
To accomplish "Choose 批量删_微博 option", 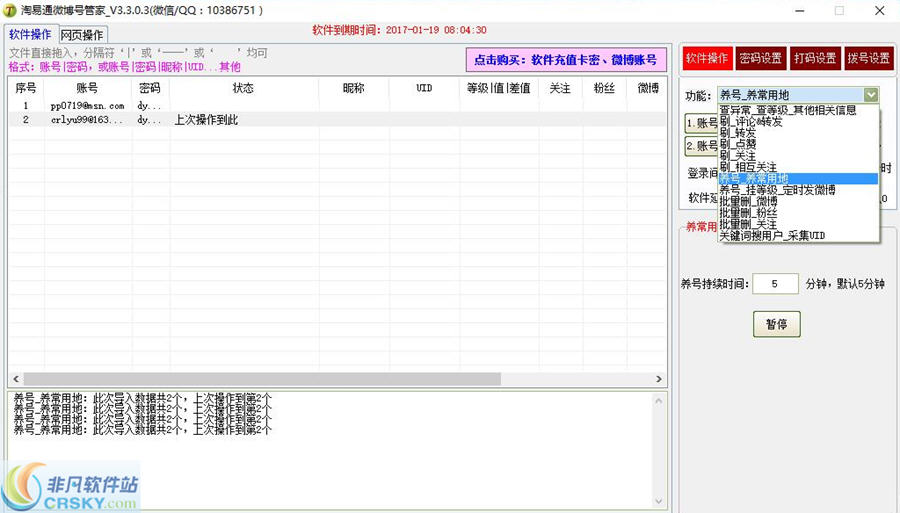I will 798,201.
